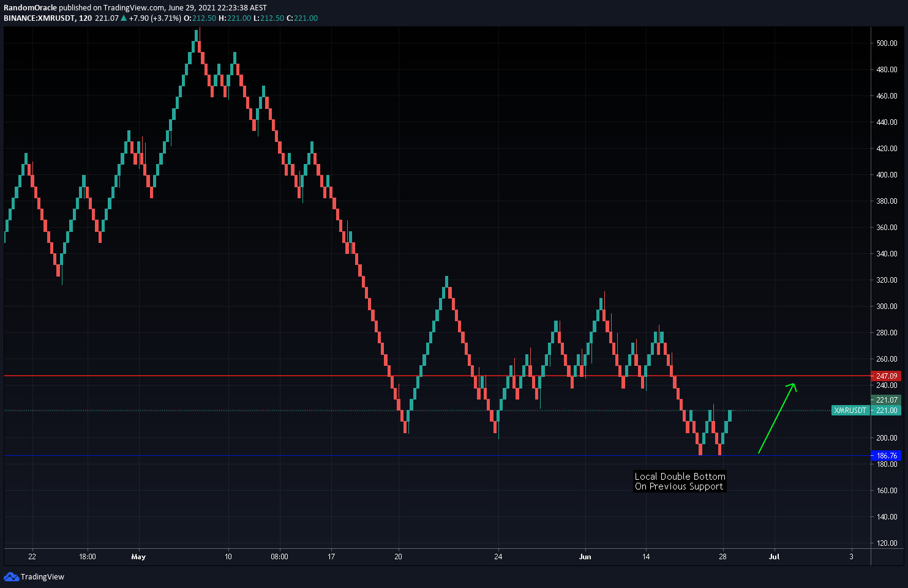Click the O:212.50 open value
Screen dimensions: 908x588
[200, 18]
